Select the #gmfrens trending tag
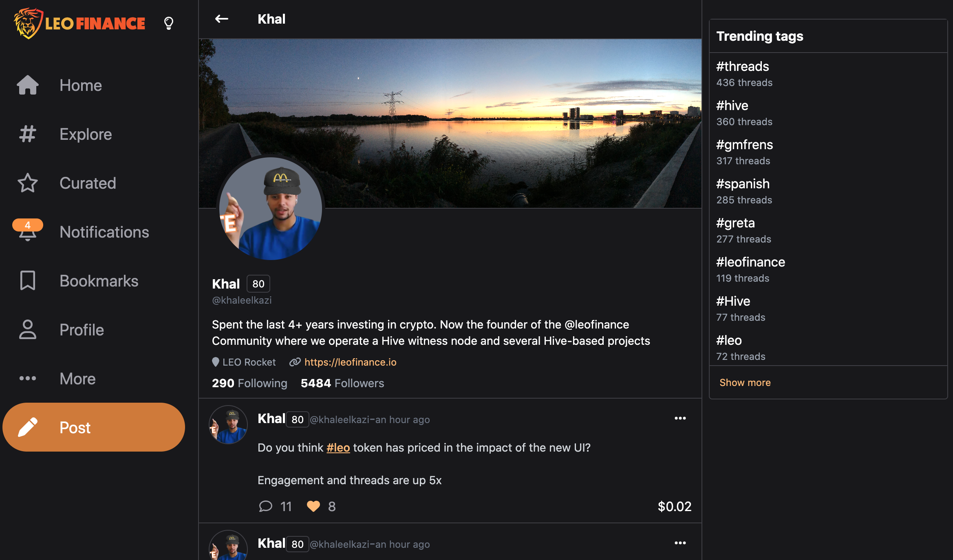 point(744,145)
